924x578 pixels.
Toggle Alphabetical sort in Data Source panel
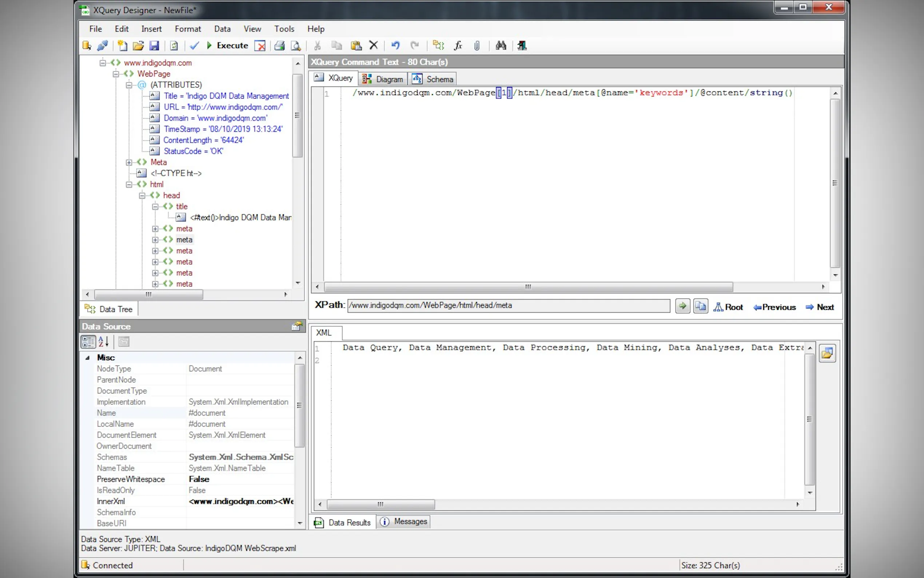[x=104, y=342]
